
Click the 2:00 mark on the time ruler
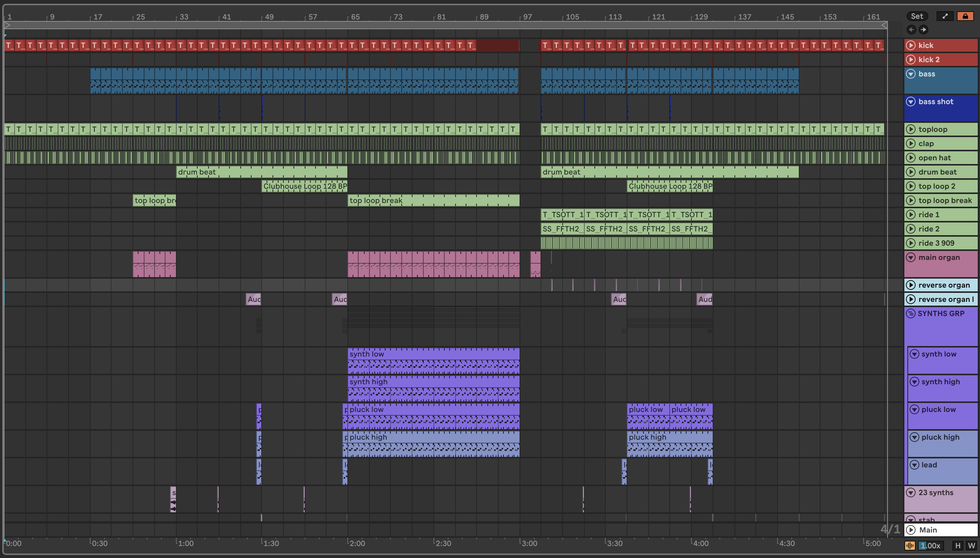pos(357,543)
